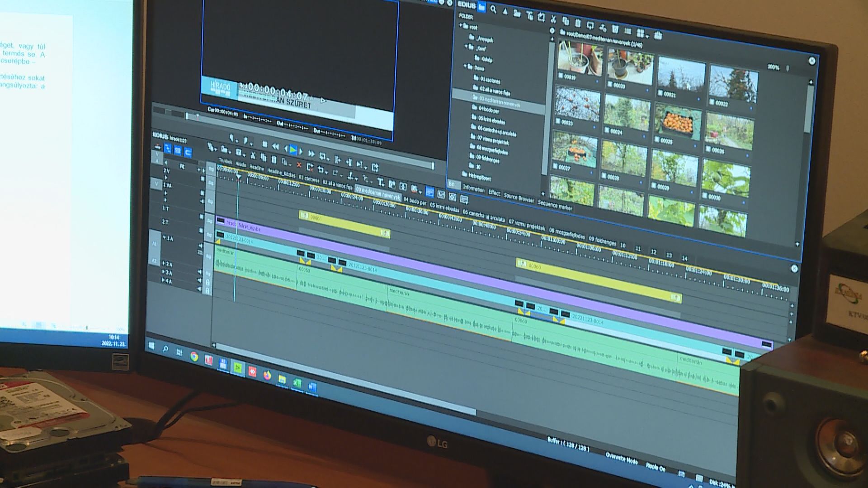Toggle the blue Sync-lock mode button
Viewport: 868px width, 488px height.
tap(178, 150)
